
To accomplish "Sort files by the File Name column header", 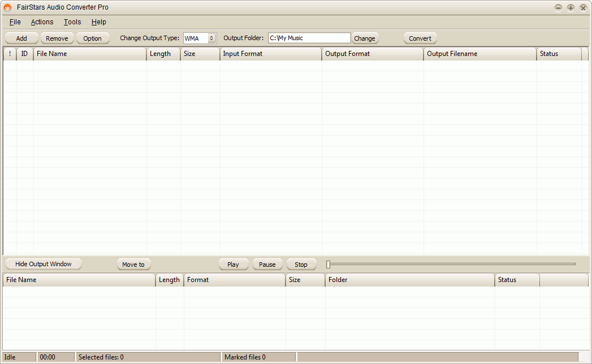I will (x=90, y=54).
